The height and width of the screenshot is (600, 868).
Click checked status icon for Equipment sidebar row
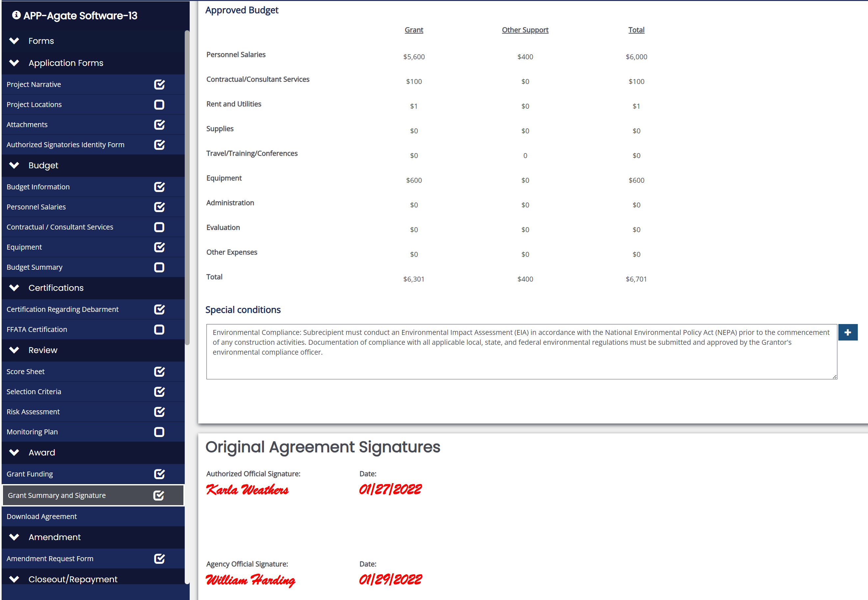[159, 247]
